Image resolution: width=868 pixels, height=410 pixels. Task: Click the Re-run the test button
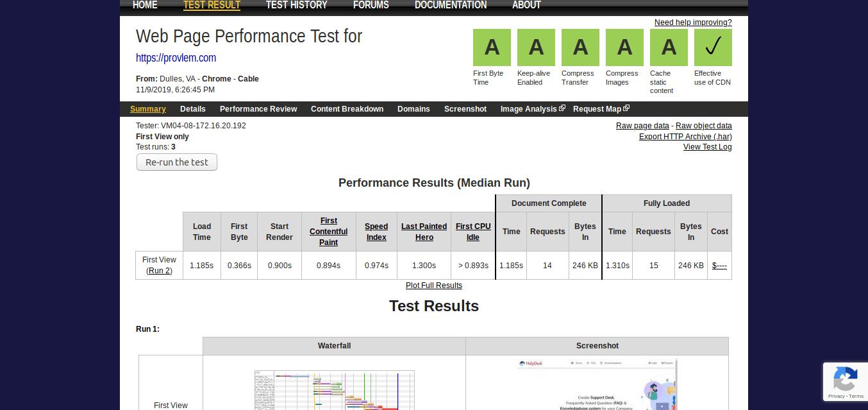177,162
